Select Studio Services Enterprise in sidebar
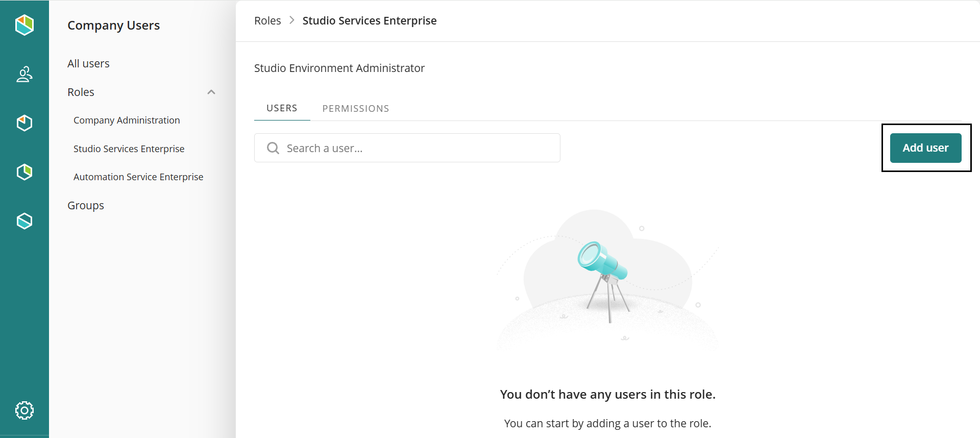Screen dimensions: 980x438 [129, 149]
